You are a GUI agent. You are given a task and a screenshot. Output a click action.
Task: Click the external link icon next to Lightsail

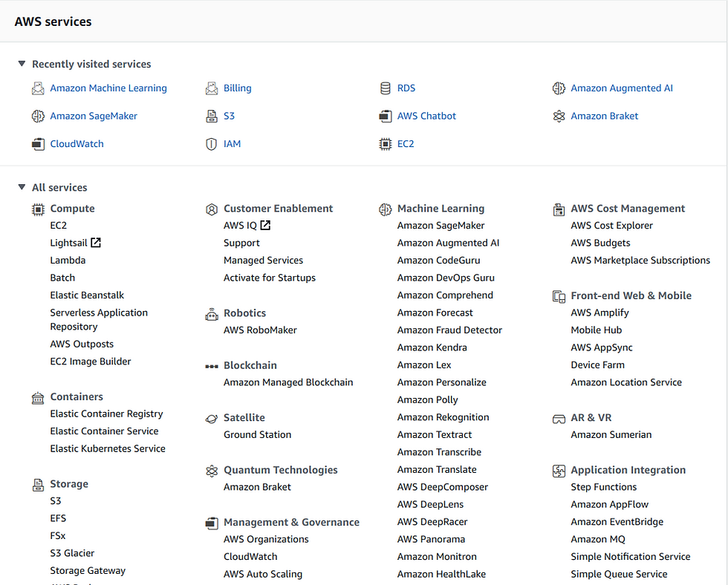[x=96, y=243]
